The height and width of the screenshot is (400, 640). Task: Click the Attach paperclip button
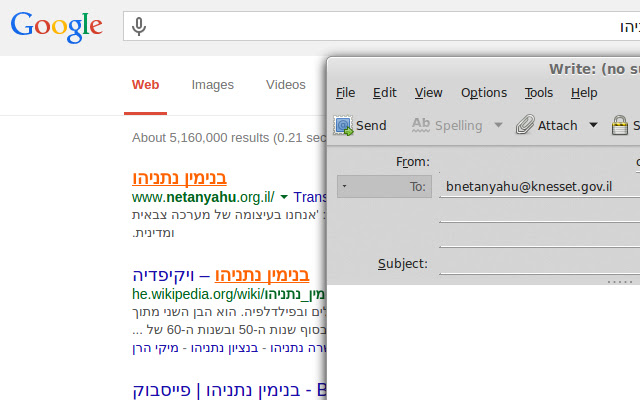pyautogui.click(x=547, y=124)
